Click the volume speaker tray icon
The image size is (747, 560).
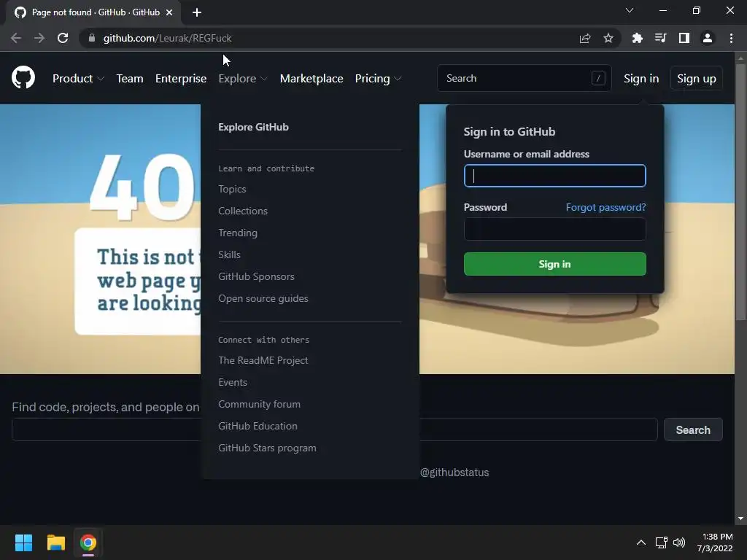click(x=679, y=542)
